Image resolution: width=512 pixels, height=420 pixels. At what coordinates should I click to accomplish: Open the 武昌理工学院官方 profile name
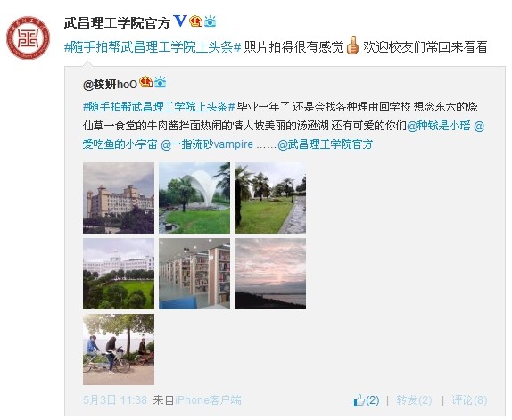click(117, 23)
